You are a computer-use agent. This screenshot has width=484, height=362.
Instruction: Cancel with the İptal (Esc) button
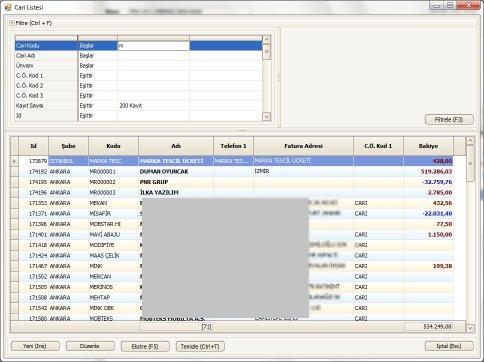point(449,346)
